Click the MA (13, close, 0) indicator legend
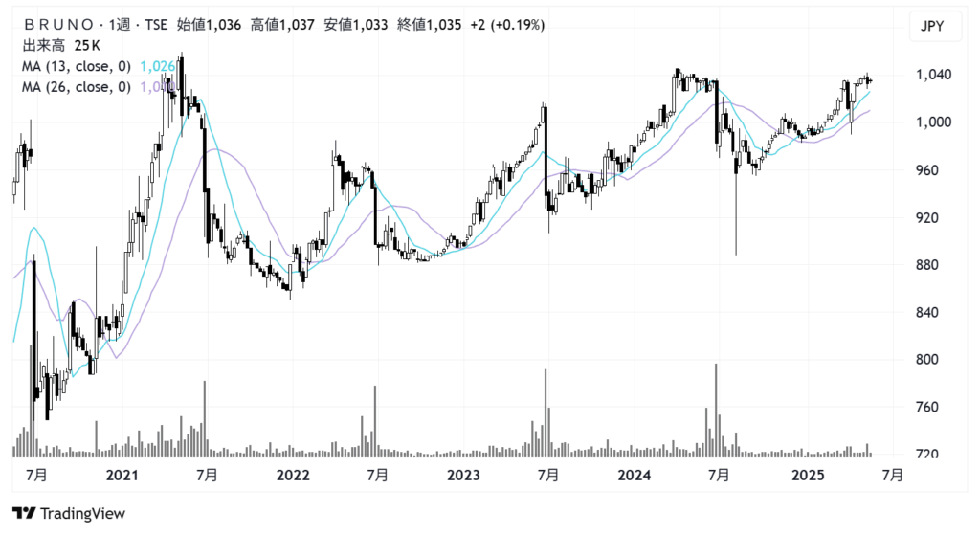This screenshot has height=534, width=980. 77,66
